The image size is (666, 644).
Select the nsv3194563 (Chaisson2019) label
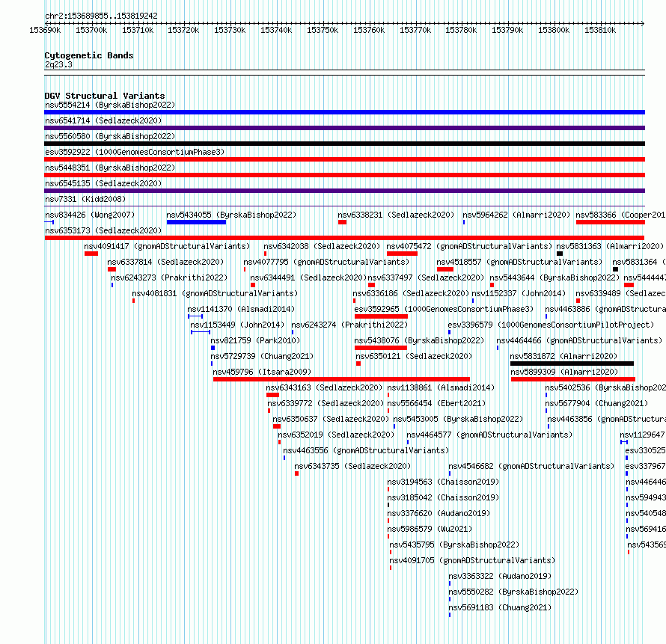point(443,482)
